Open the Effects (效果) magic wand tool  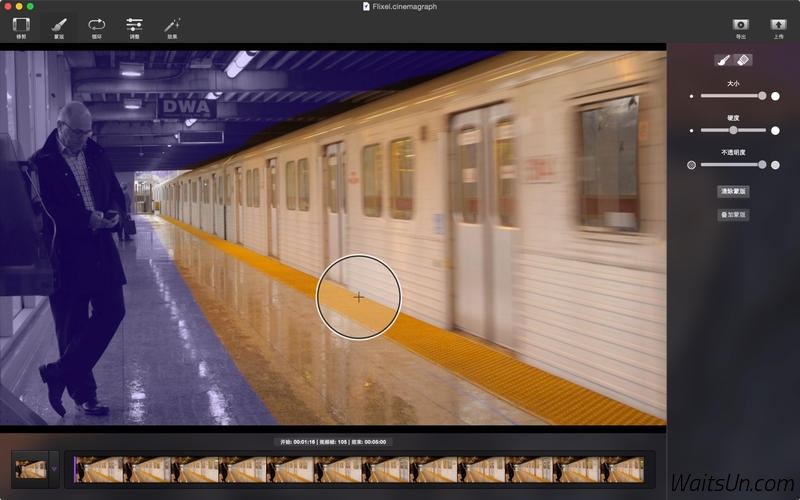point(172,28)
